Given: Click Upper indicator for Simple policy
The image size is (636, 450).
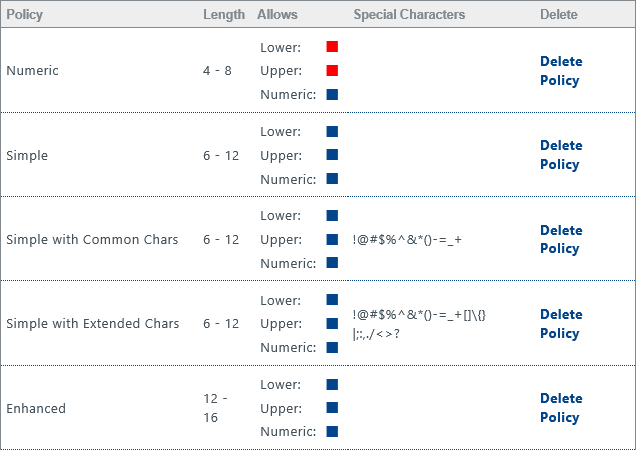Looking at the screenshot, I should (332, 155).
